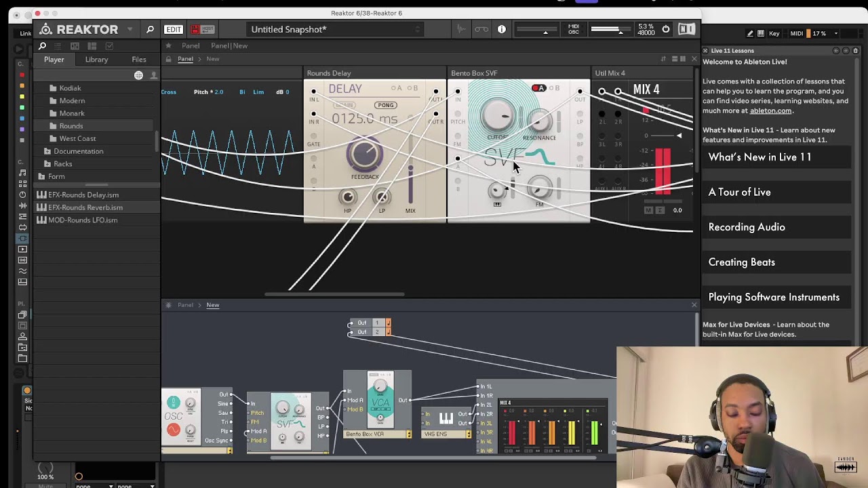Toggle Ableton MIDI map mode
This screenshot has height=488, width=868.
797,33
